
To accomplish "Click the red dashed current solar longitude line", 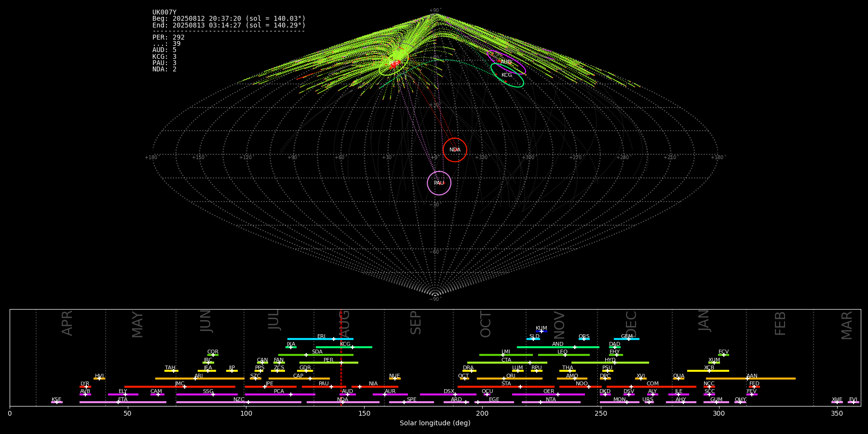I will pyautogui.click(x=341, y=357).
